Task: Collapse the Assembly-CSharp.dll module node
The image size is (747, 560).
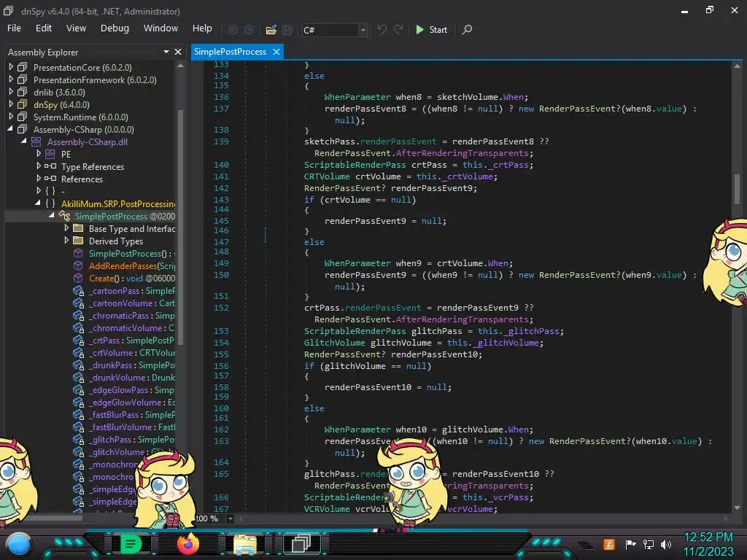Action: 24,141
